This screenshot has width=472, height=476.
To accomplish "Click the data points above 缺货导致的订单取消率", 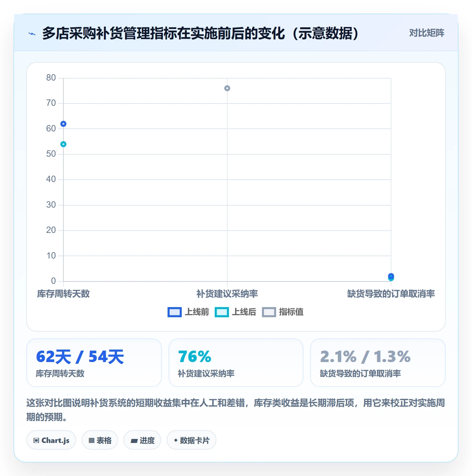I will pos(391,277).
